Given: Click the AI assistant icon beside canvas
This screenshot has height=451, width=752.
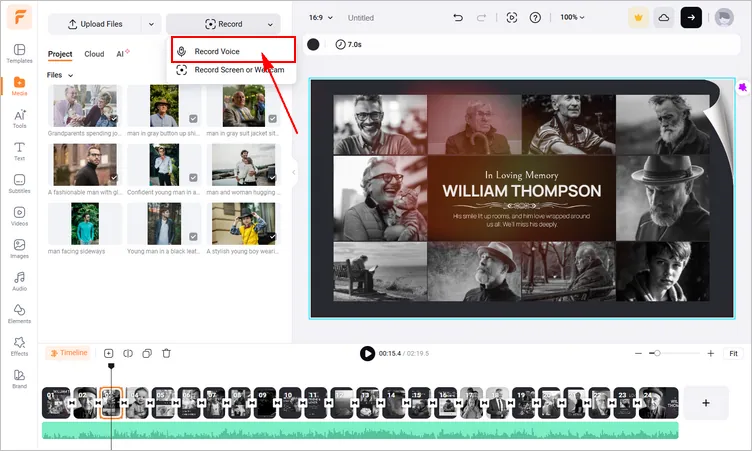Looking at the screenshot, I should point(742,87).
